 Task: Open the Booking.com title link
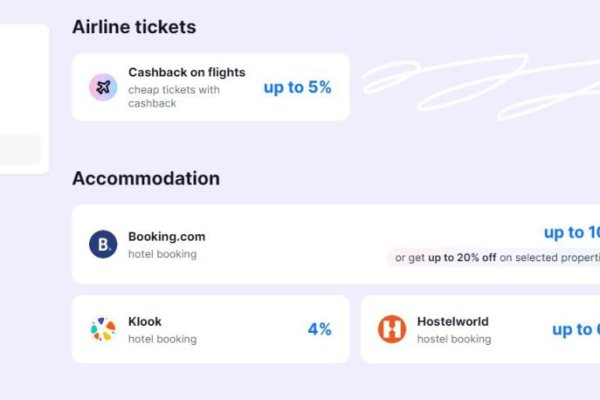coord(166,237)
